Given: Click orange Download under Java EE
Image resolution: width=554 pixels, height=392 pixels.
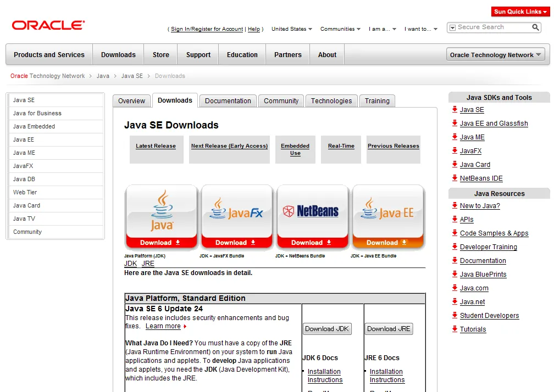Looking at the screenshot, I should tap(387, 243).
